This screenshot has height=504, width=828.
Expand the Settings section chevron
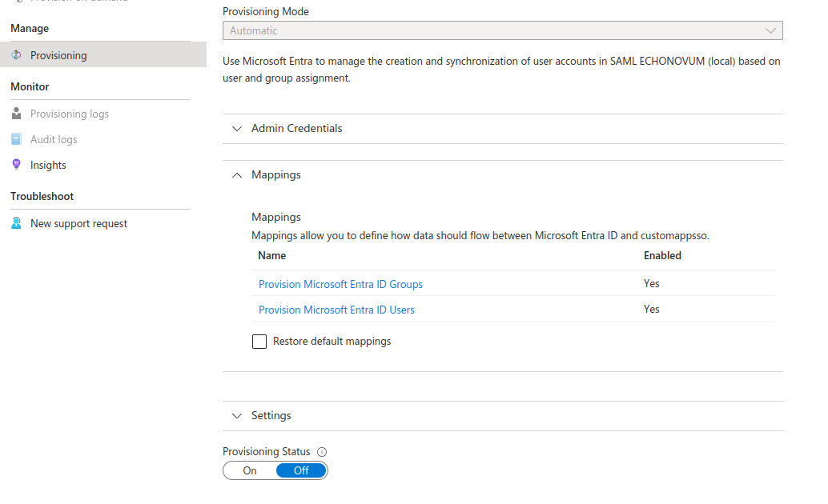[237, 416]
